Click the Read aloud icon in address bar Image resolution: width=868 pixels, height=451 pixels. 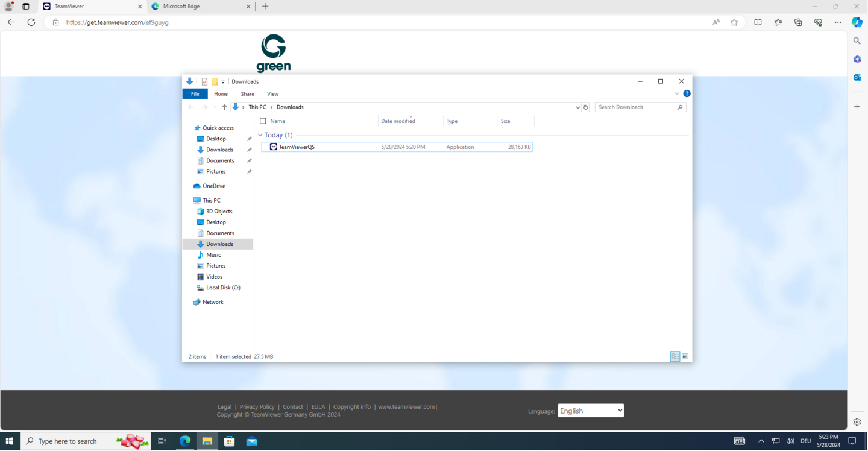[716, 22]
